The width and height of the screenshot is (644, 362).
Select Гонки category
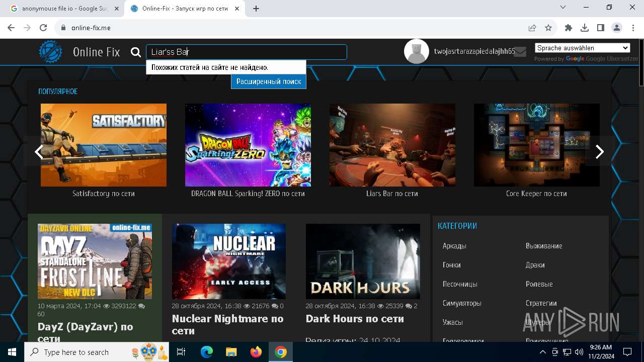click(x=452, y=265)
